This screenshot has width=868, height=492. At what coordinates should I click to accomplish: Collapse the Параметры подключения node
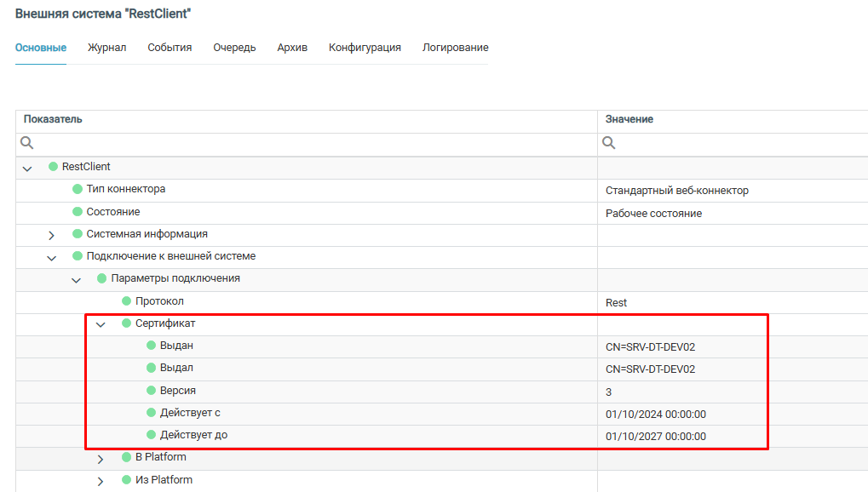[77, 279]
